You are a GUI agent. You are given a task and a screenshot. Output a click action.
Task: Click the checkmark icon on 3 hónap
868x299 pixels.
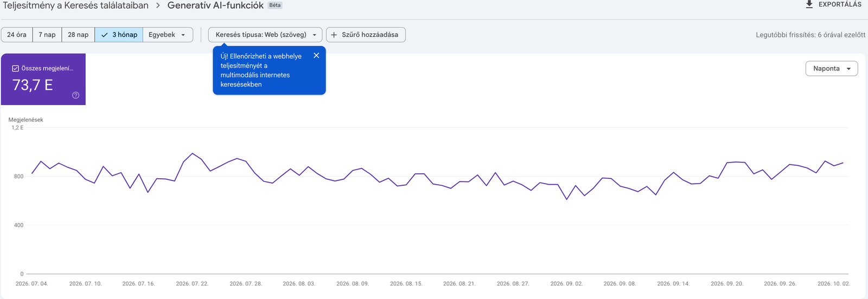pos(104,35)
